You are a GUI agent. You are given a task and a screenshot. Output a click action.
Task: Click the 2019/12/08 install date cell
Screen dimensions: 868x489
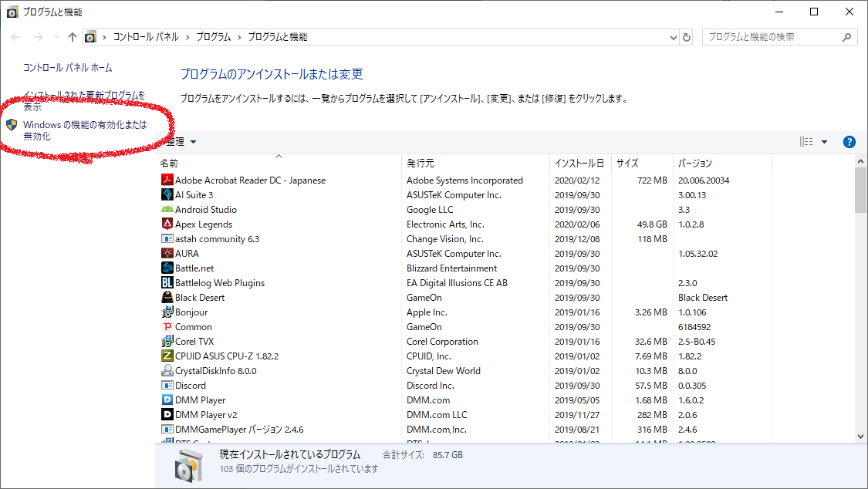tap(577, 239)
